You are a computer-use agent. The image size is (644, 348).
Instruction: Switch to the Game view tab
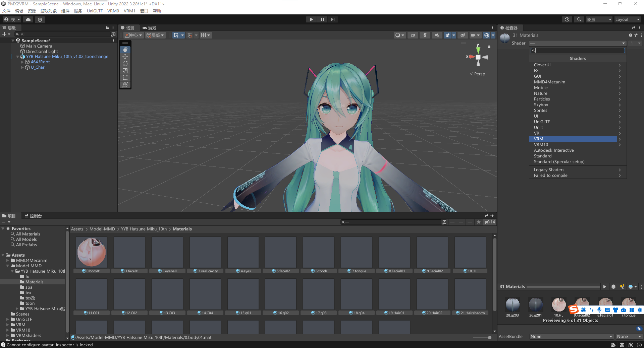click(x=150, y=28)
